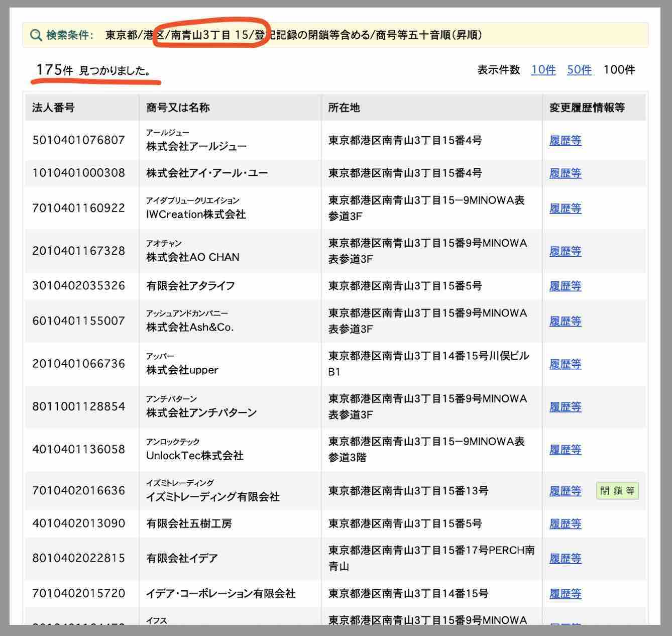Viewport: 672px width, 636px height.
Task: Open 履歴等 for 株式会社Ash&Co.
Action: (x=565, y=322)
